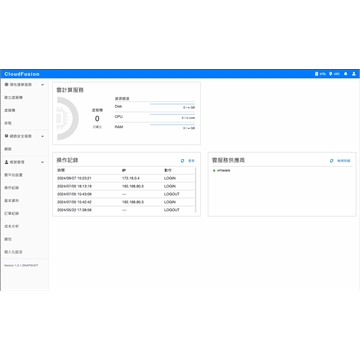The image size is (360, 360).
Task: Select the vmware provider entry
Action: click(223, 171)
